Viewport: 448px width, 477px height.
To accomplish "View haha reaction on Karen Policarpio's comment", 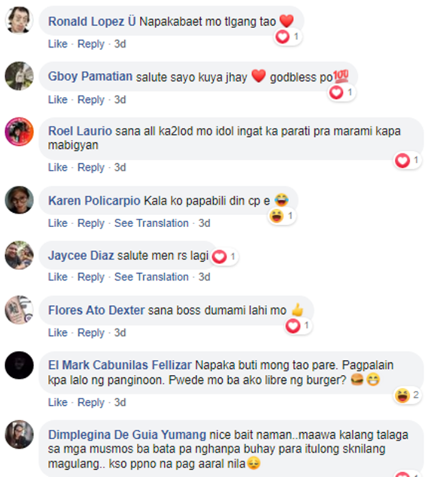I will pos(282,216).
